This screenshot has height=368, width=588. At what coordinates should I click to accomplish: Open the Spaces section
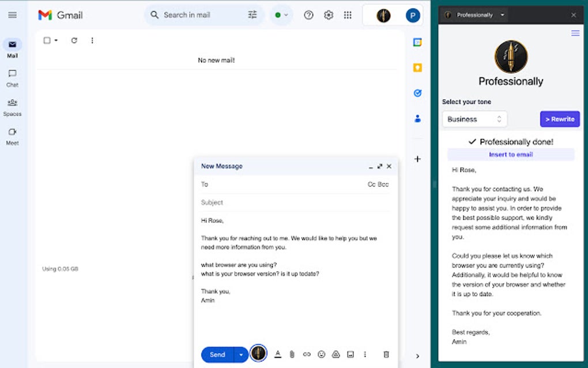pyautogui.click(x=12, y=107)
